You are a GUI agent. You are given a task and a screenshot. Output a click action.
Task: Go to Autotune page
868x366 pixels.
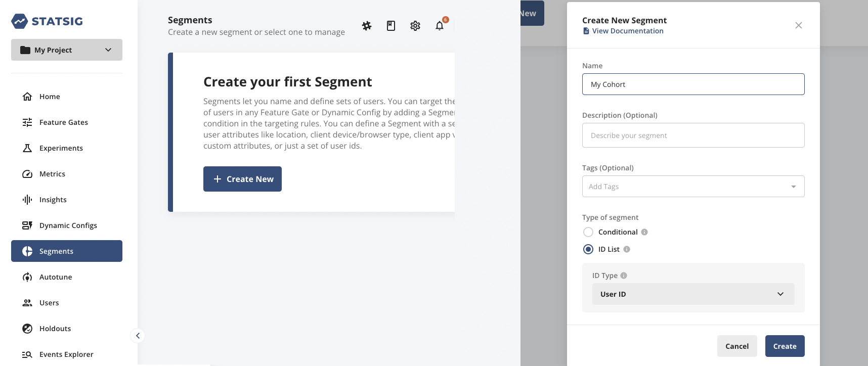pos(67,277)
